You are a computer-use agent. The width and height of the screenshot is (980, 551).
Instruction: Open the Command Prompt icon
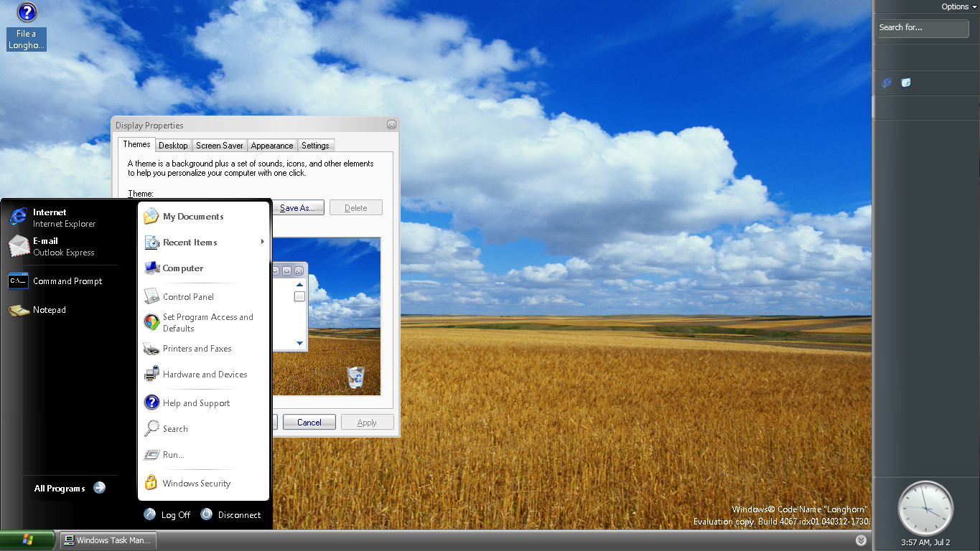(x=18, y=281)
